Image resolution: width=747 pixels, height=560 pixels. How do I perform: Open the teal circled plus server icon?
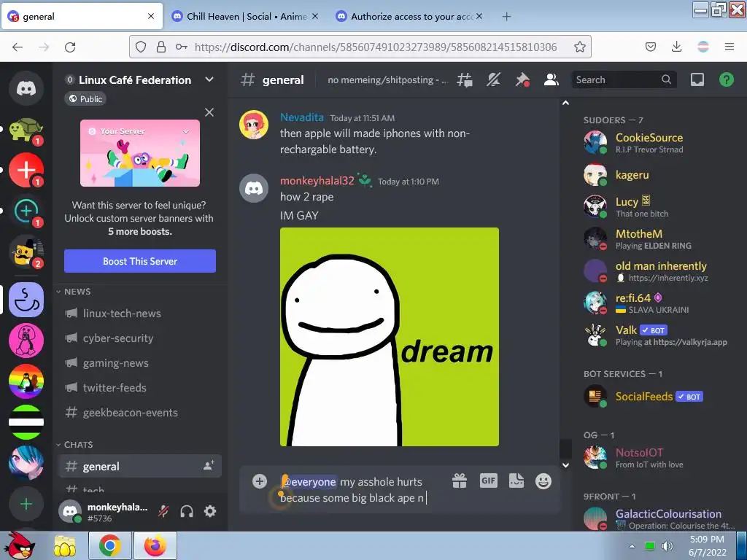26,211
